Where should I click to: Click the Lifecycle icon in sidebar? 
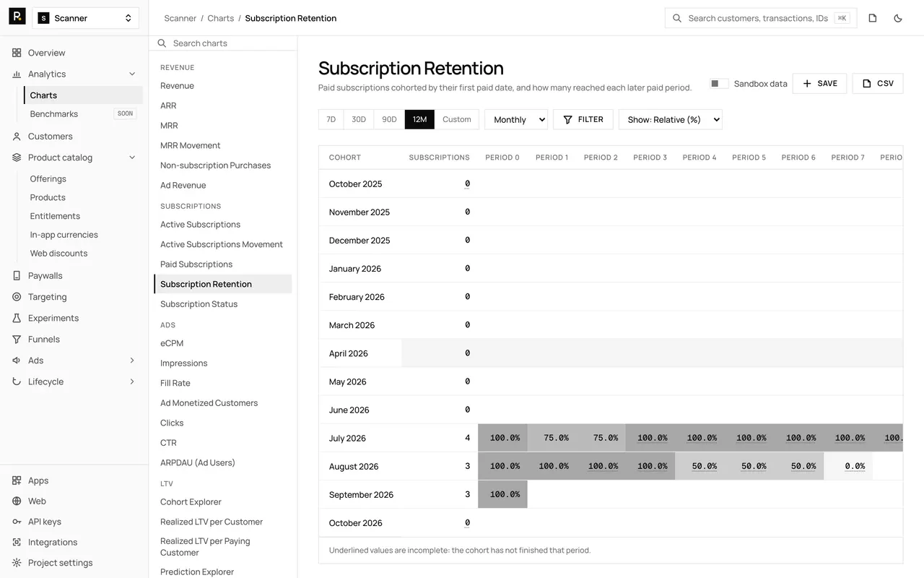[x=17, y=381]
